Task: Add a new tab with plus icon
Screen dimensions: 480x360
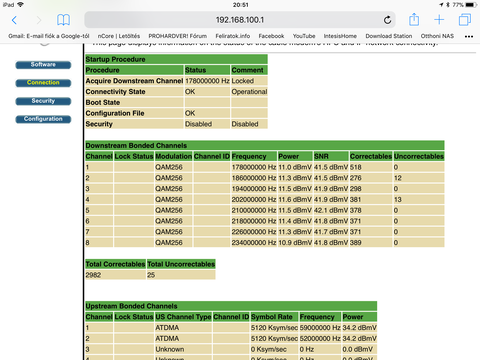Action: click(x=439, y=20)
